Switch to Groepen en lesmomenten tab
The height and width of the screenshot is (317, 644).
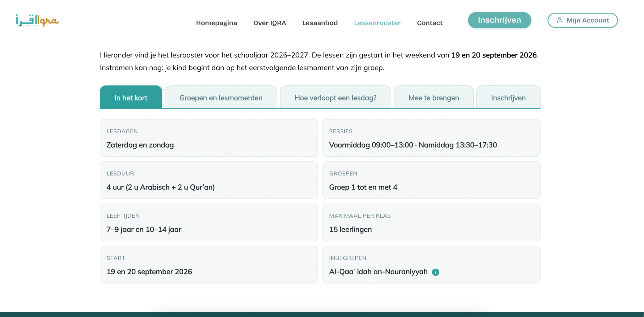[221, 97]
